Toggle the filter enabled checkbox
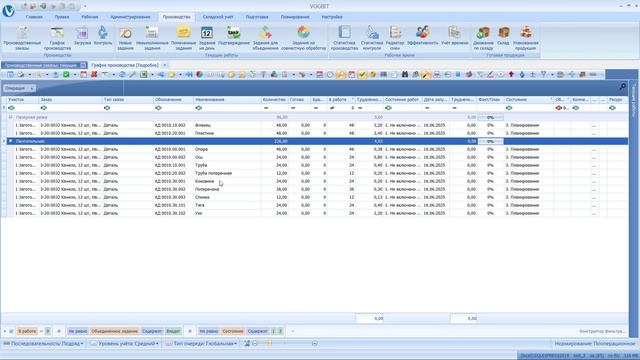 (x=11, y=331)
